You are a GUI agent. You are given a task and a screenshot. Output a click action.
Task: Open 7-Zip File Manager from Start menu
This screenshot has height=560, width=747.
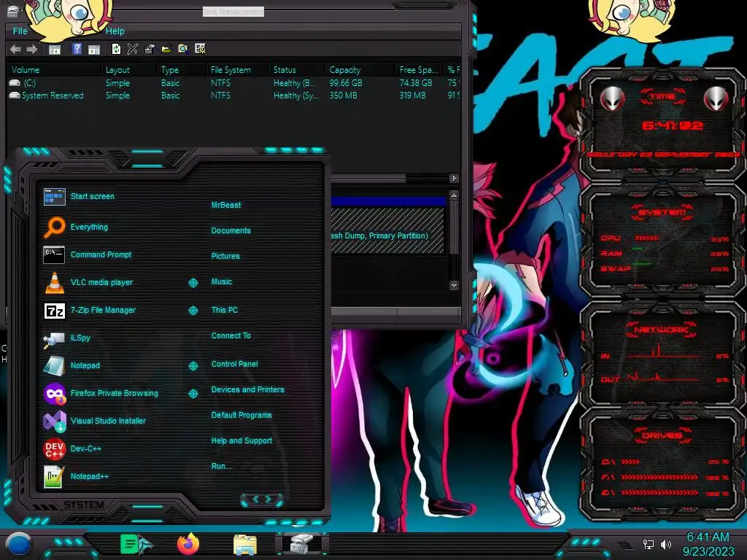tap(90, 310)
